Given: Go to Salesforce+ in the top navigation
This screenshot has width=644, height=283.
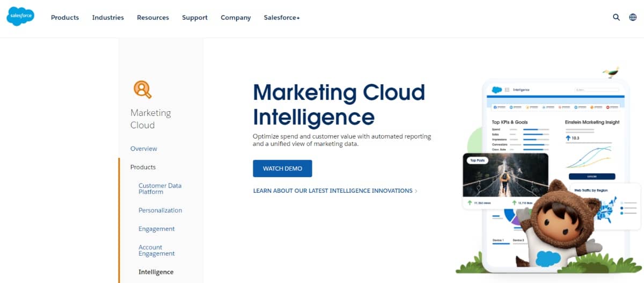Looking at the screenshot, I should 282,18.
